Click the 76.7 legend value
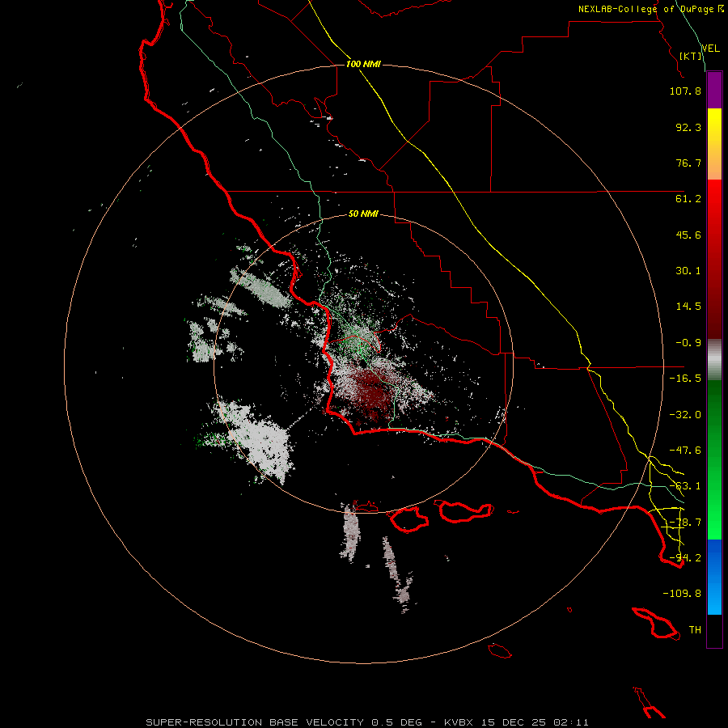728x728 pixels. (688, 163)
